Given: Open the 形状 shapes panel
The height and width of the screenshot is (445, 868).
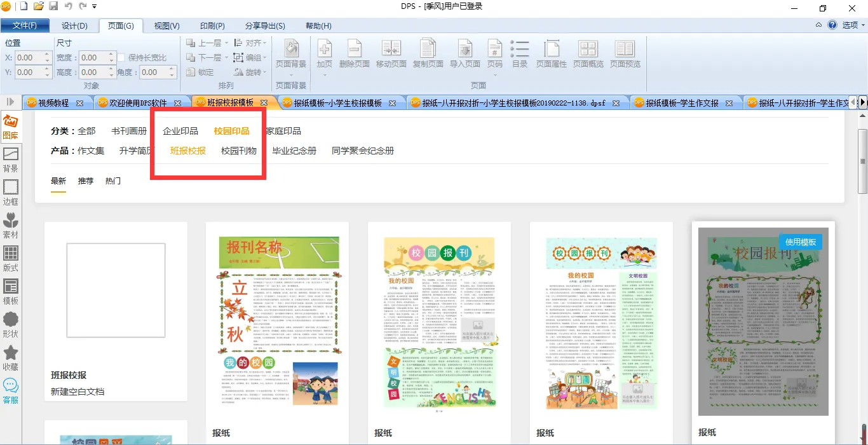Looking at the screenshot, I should pos(11,325).
